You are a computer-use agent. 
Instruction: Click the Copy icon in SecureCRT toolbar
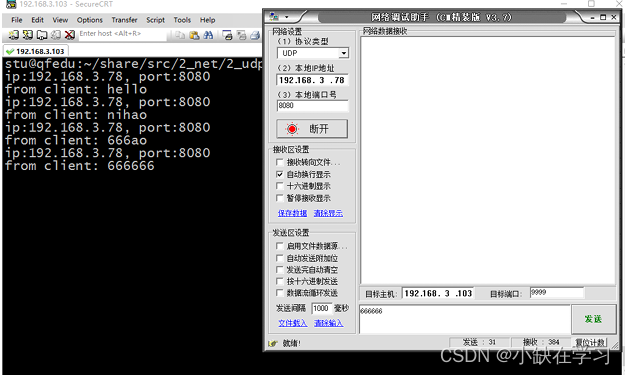pos(180,35)
